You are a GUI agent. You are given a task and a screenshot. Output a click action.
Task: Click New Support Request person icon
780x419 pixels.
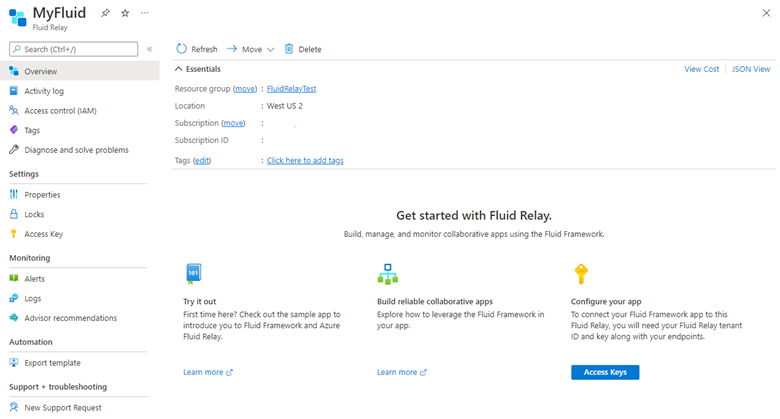coord(14,407)
